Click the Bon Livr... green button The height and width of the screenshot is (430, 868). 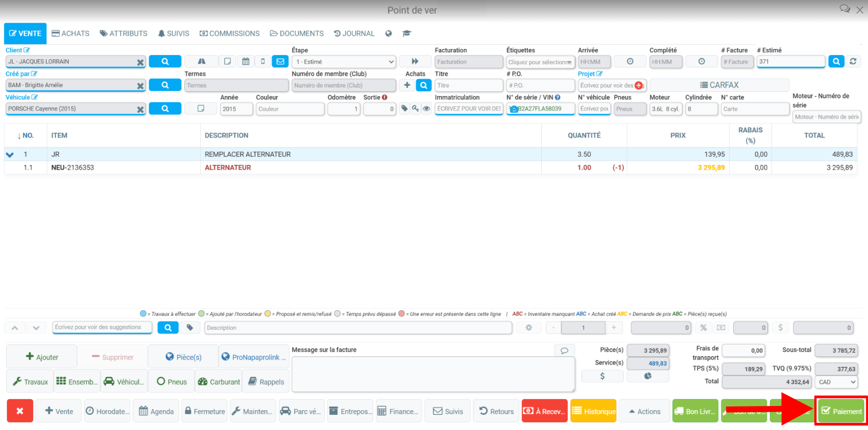click(x=695, y=411)
